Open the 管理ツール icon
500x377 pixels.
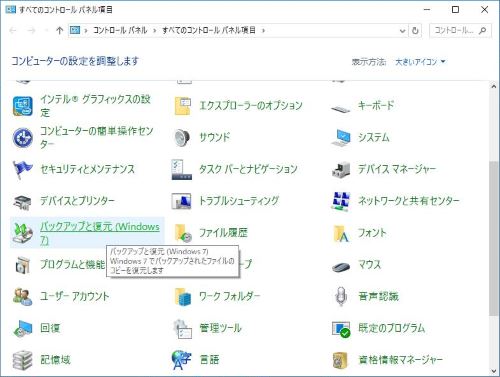click(x=182, y=329)
